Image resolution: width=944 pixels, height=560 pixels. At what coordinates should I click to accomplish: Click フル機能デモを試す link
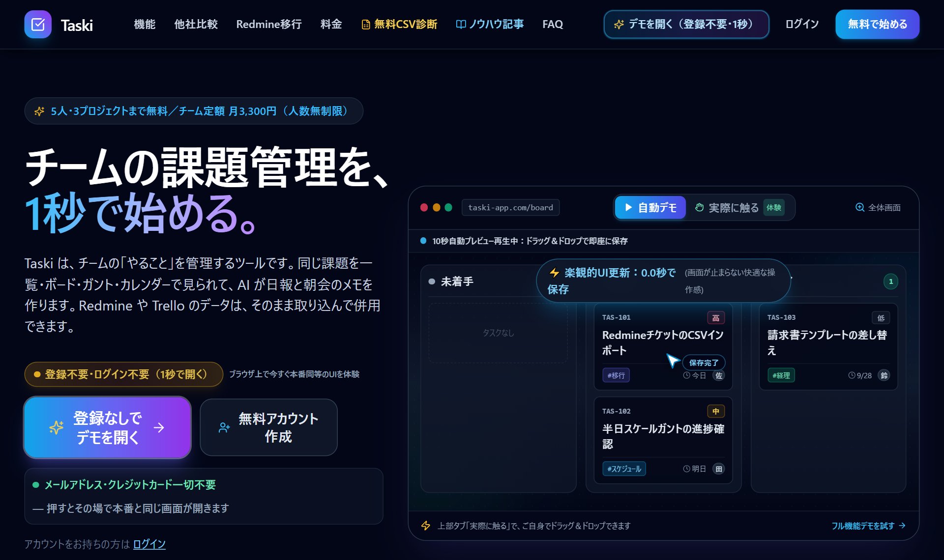point(868,526)
